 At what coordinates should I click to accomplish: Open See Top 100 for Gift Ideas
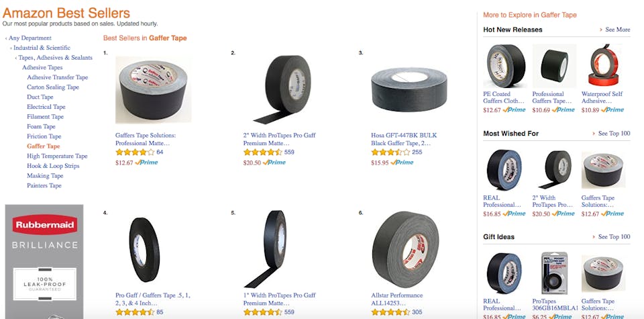point(614,237)
